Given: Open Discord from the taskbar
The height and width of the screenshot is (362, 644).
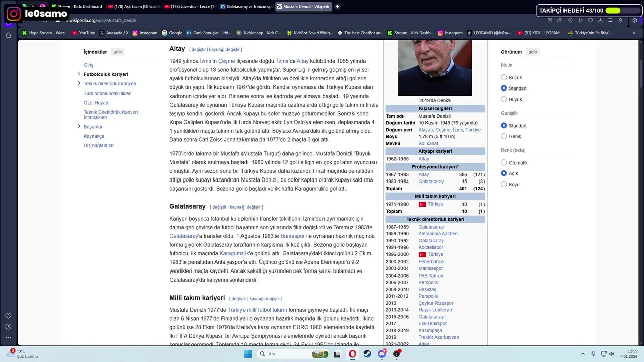Looking at the screenshot, I should click(x=382, y=354).
